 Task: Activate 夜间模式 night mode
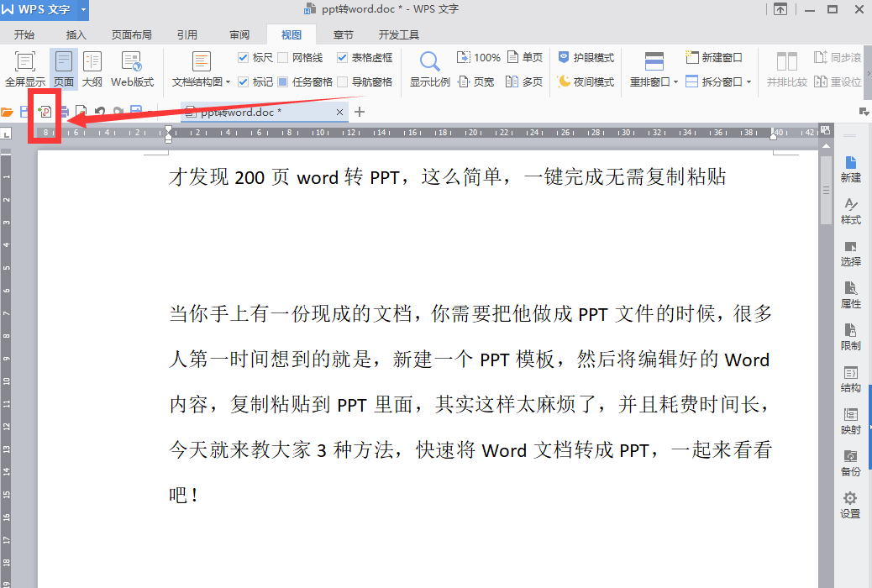pyautogui.click(x=586, y=81)
